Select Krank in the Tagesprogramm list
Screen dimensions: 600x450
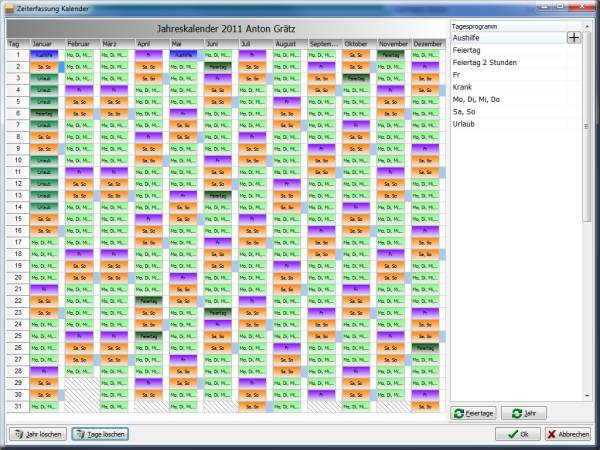click(515, 87)
